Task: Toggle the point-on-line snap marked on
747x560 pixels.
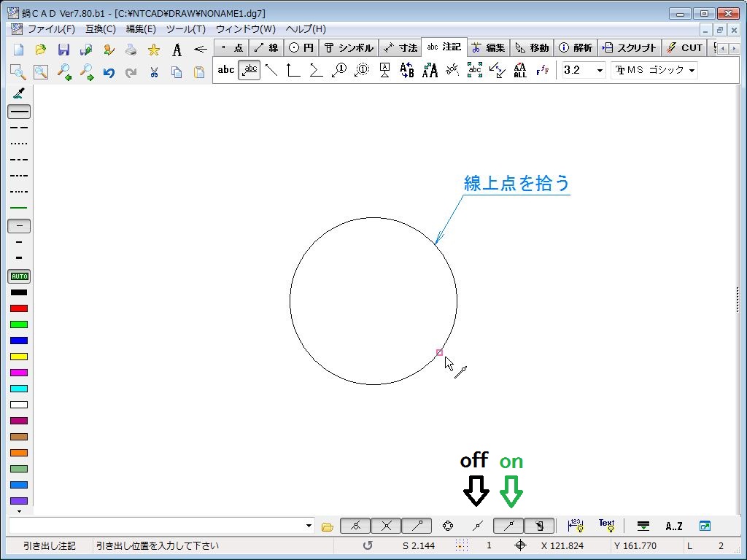Action: 508,526
